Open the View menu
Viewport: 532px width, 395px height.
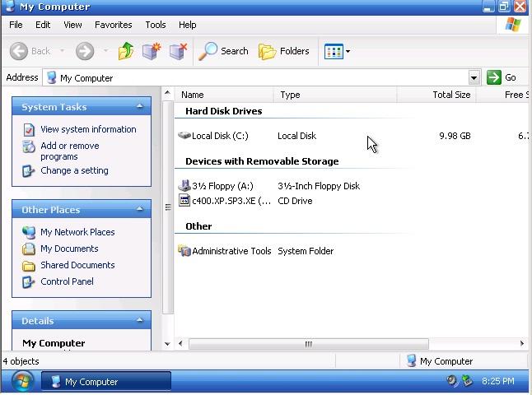pyautogui.click(x=72, y=25)
